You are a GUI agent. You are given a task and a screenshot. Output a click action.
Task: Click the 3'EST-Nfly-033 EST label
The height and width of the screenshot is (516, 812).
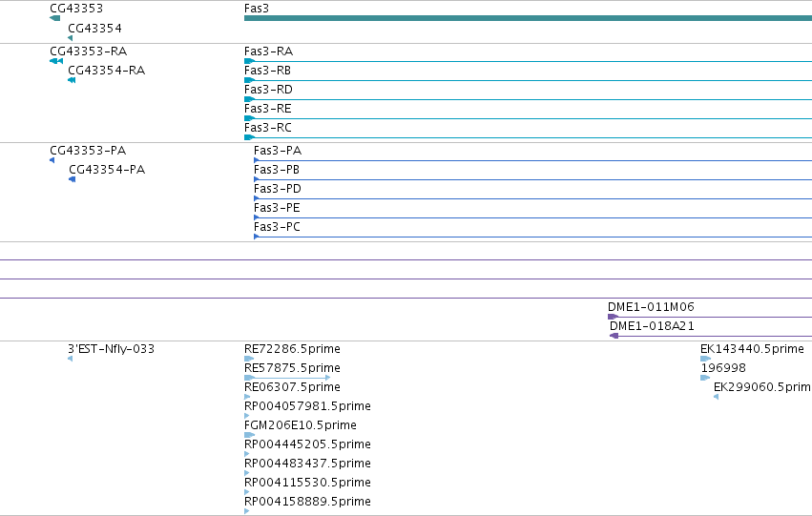[x=111, y=349]
